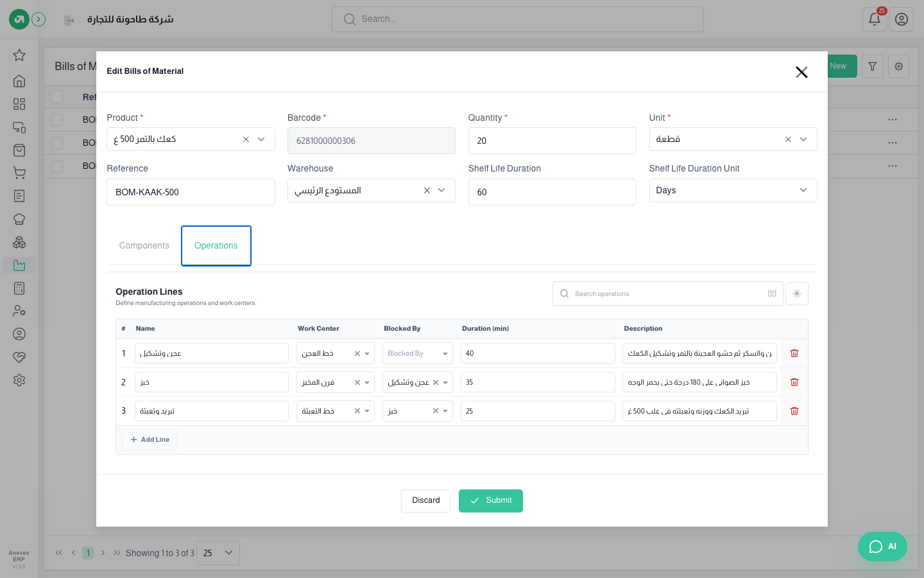Switch to the Components tab
This screenshot has height=578, width=924.
pyautogui.click(x=144, y=245)
